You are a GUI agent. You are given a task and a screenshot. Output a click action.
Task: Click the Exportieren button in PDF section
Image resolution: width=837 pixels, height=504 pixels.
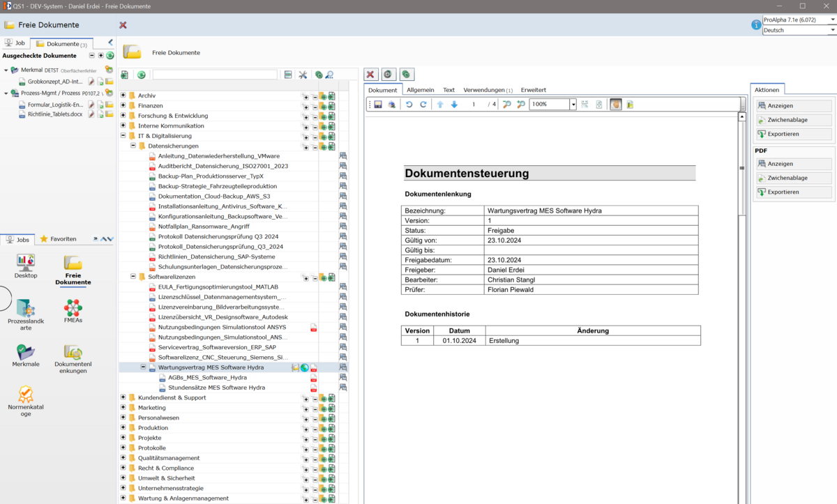click(794, 192)
